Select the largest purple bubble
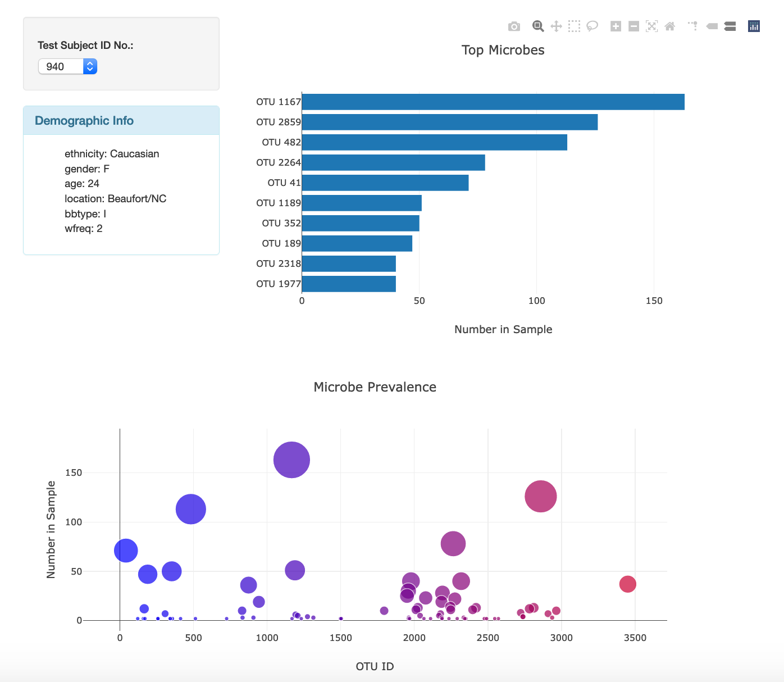784x682 pixels. click(x=291, y=460)
